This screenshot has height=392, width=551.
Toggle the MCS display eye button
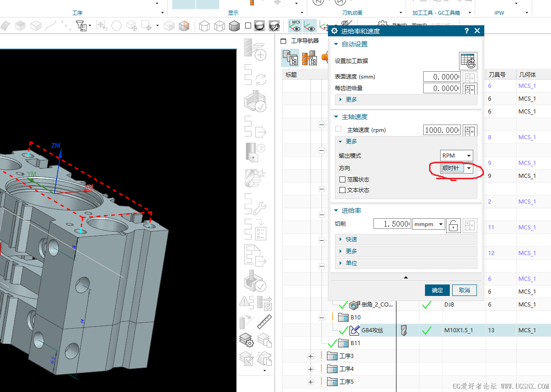click(295, 26)
